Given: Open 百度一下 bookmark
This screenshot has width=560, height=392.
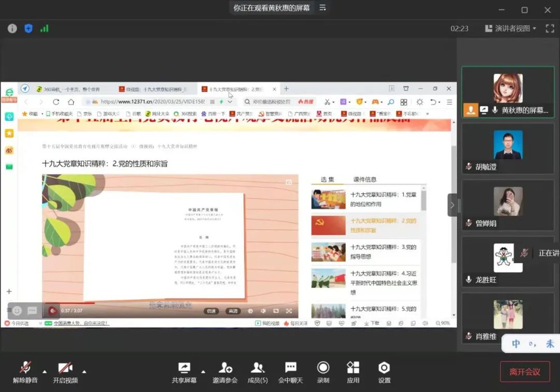Looking at the screenshot, I should [x=213, y=114].
